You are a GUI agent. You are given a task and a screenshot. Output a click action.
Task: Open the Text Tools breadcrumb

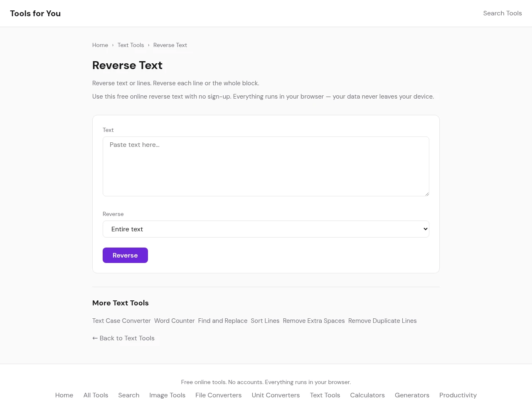coord(131,45)
